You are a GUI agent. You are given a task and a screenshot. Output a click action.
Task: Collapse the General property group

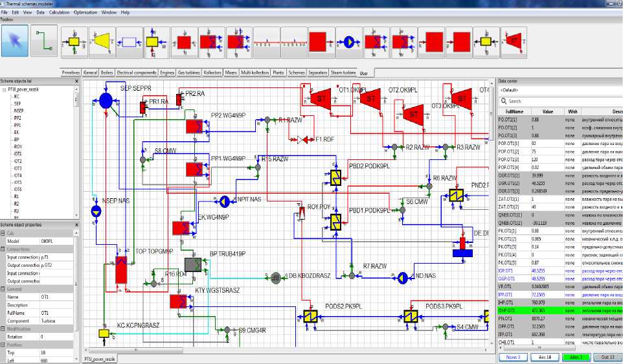(x=4, y=290)
